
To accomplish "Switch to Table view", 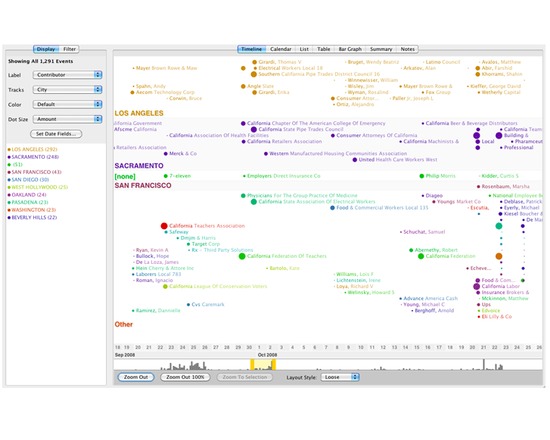I will coord(323,49).
